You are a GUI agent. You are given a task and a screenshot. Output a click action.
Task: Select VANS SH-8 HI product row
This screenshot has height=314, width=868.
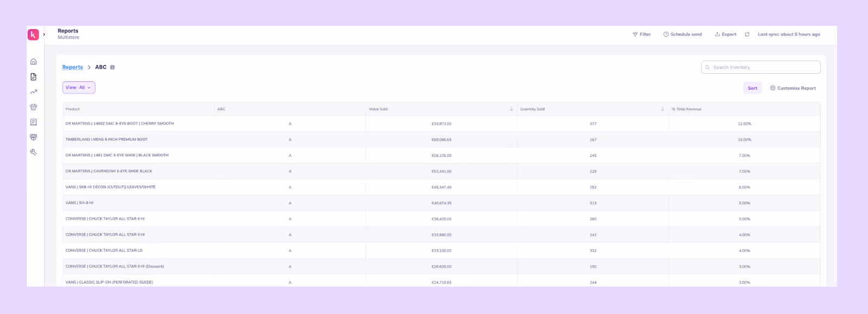pyautogui.click(x=441, y=203)
